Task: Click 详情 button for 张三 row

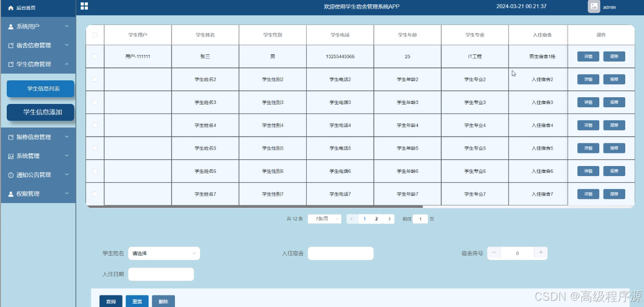Action: coord(588,56)
